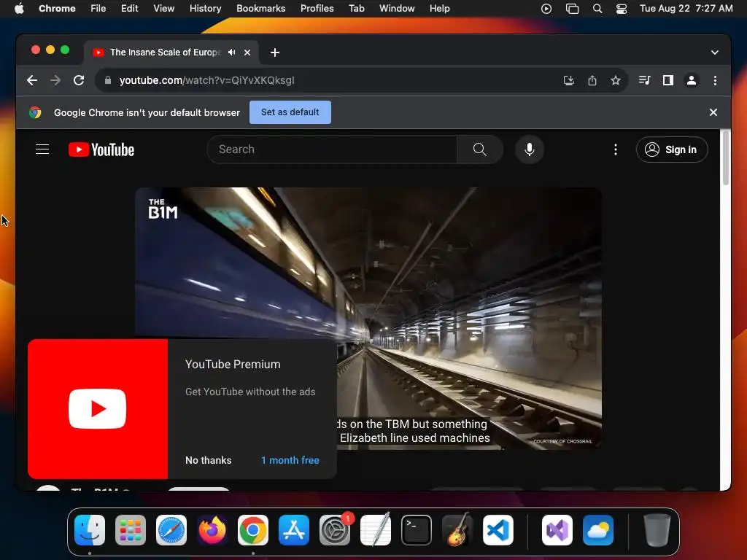Open the Edit menu

coord(129,9)
